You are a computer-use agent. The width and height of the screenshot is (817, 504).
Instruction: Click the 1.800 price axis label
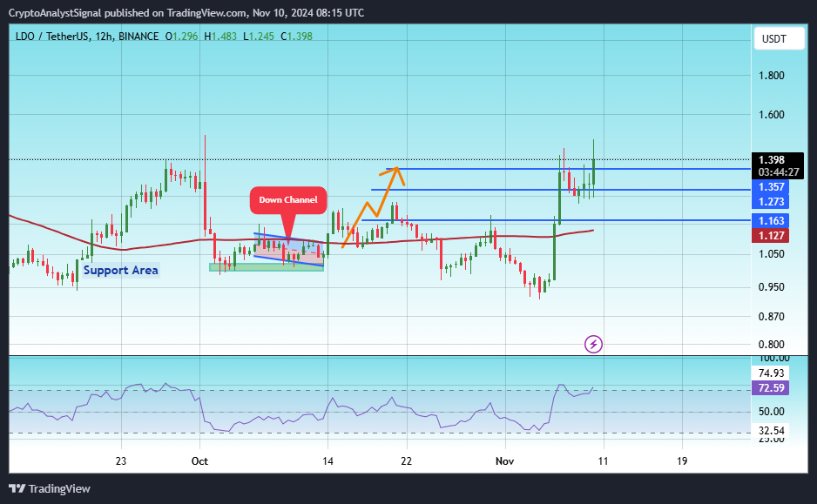[771, 76]
